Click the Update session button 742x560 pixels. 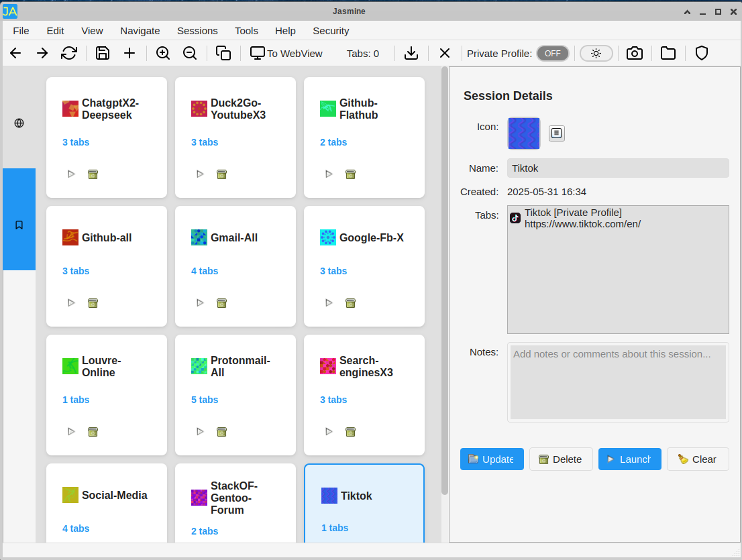click(x=492, y=459)
